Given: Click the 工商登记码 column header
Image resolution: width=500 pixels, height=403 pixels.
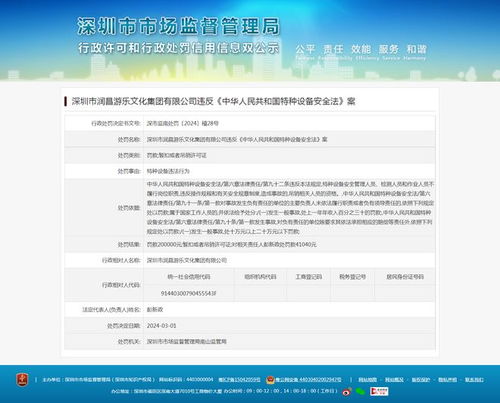Looking at the screenshot, I should (x=309, y=277).
